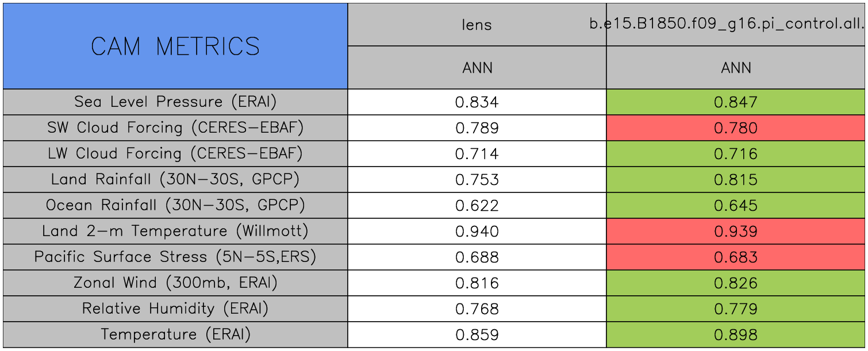Viewport: 868px width, 351px height.
Task: Click the CAM METRICS header cell
Action: point(175,47)
